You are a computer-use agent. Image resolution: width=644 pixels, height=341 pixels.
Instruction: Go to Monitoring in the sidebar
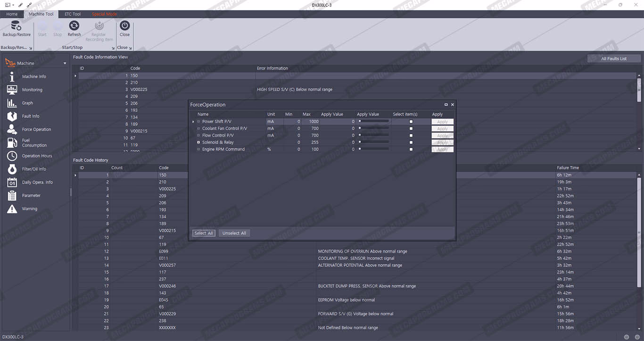pos(32,90)
